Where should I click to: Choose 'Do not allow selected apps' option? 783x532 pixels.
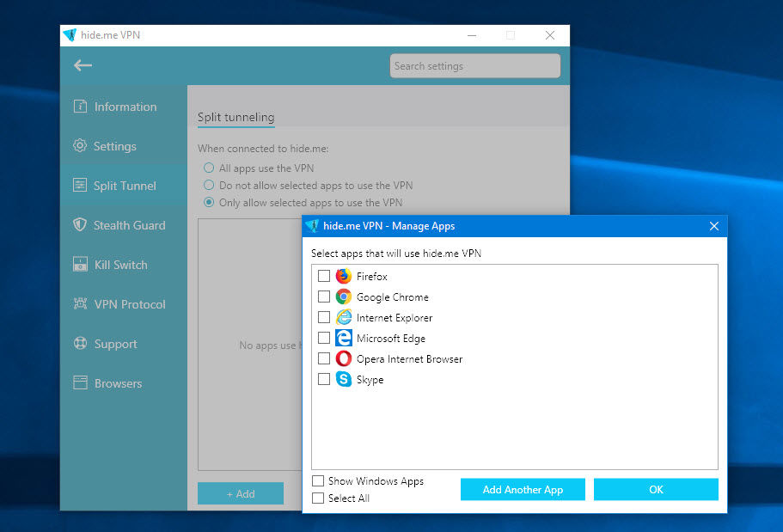pos(209,186)
